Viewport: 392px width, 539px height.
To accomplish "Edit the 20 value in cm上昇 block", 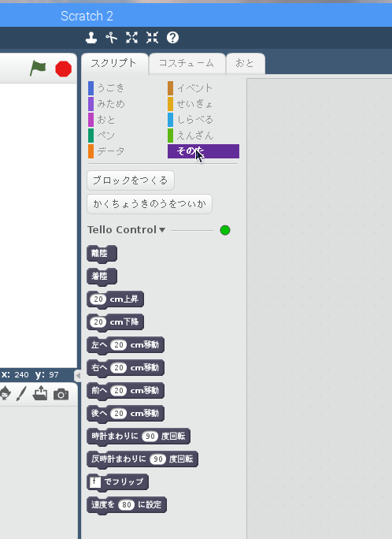I will click(98, 299).
